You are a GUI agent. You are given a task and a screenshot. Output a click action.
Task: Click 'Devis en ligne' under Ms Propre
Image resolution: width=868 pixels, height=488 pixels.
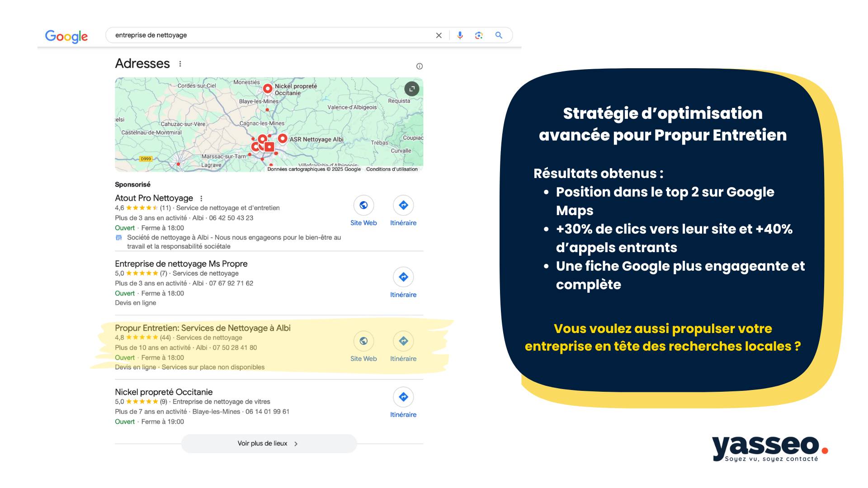click(136, 303)
